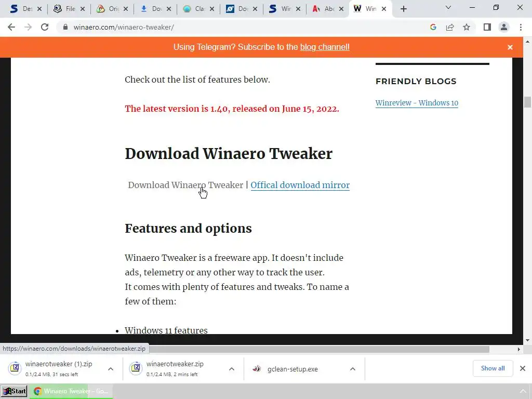Open the Windows Start menu
The width and height of the screenshot is (532, 399).
[x=14, y=391]
